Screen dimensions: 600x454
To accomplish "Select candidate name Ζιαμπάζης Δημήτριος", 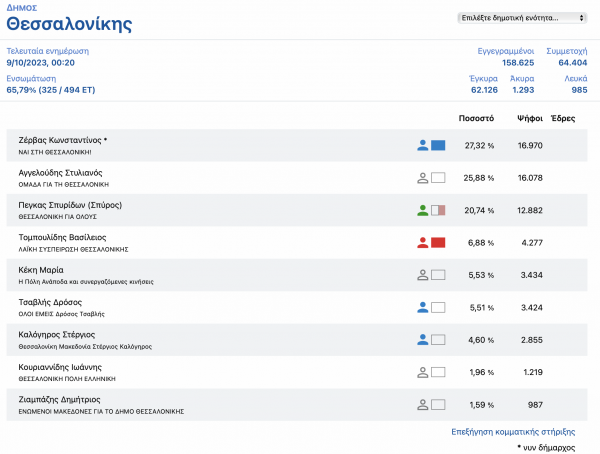I will tap(59, 400).
